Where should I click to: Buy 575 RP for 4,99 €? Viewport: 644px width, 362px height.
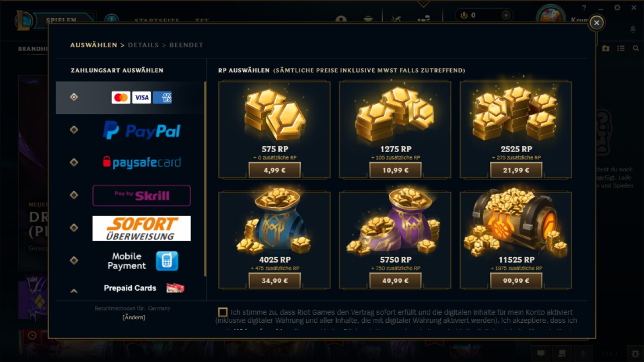[x=274, y=171]
